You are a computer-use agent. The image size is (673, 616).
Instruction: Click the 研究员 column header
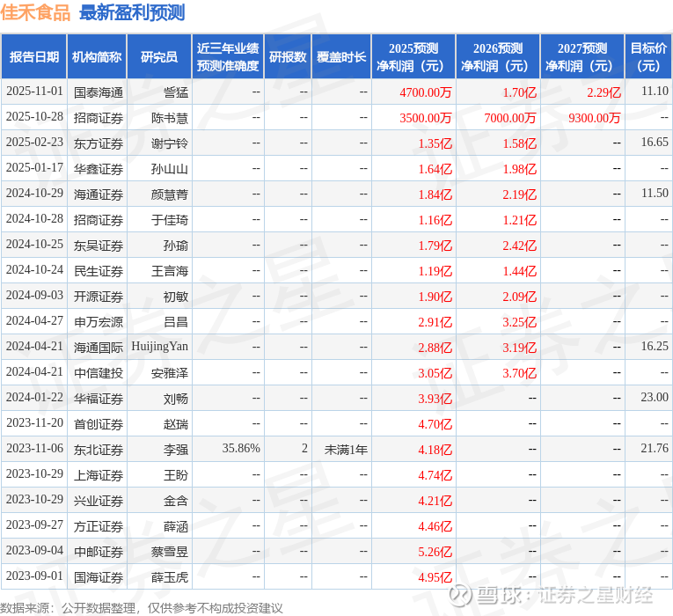(x=159, y=56)
